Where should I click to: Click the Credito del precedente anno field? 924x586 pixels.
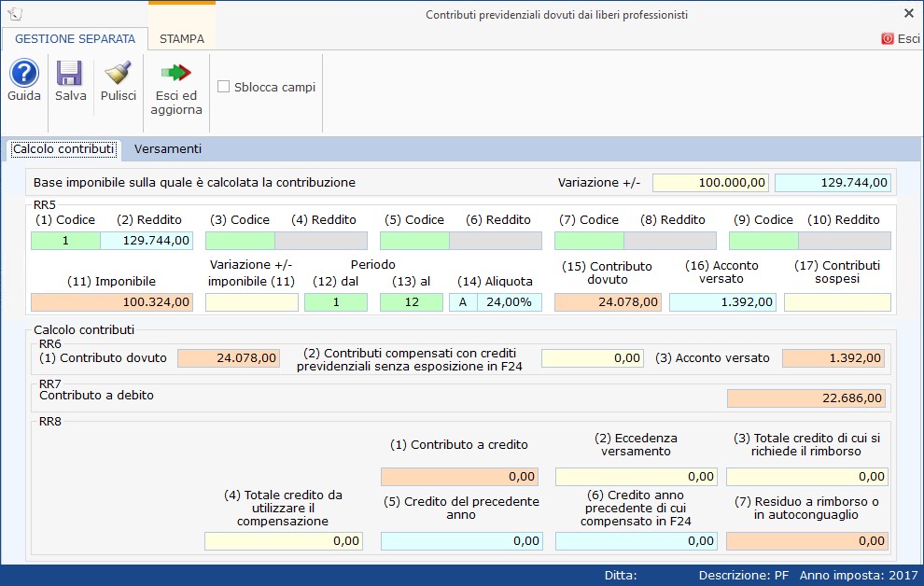[461, 540]
